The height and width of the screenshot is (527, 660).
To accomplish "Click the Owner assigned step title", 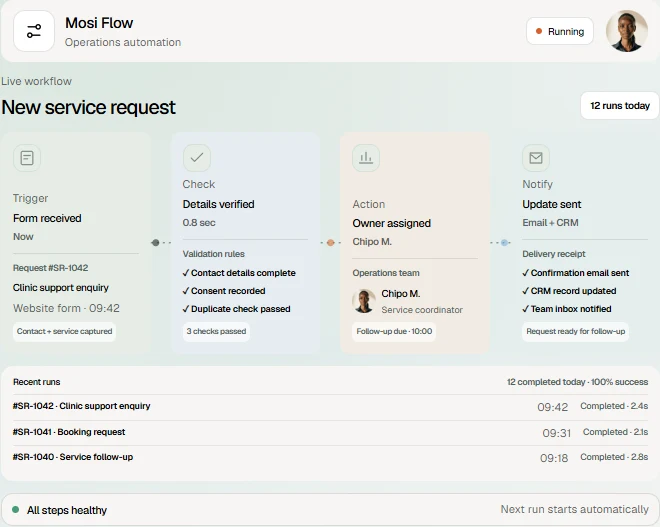I will click(x=391, y=223).
